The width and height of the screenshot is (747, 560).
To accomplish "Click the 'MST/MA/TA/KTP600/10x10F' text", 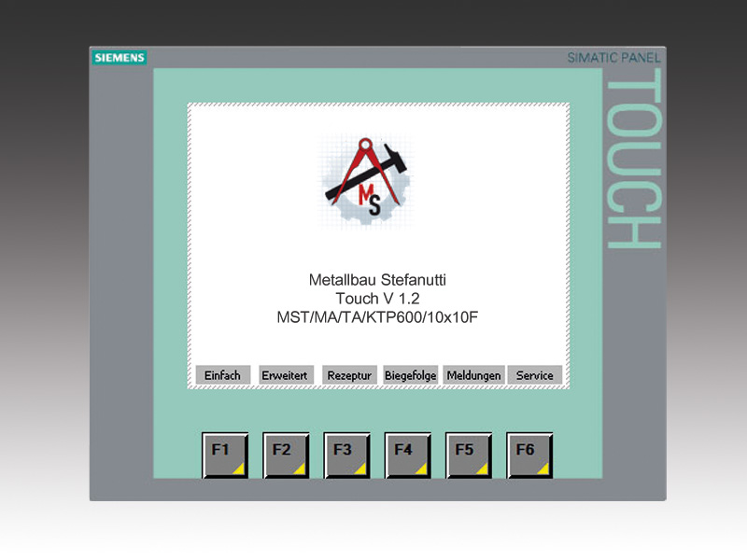I will pos(377,317).
